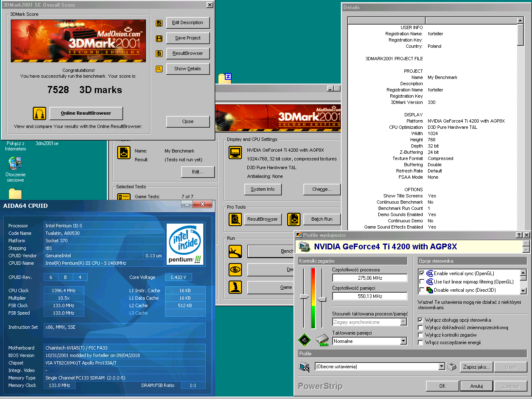Click the green GPU chip icon under the sliders
This screenshot has height=399, width=532.
[305, 340]
